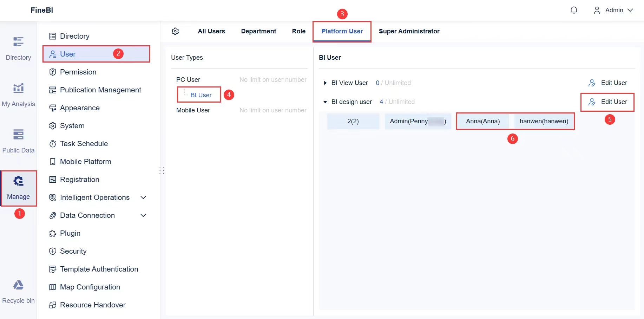The height and width of the screenshot is (319, 644).
Task: Click the BI User link under PC User
Action: point(201,95)
